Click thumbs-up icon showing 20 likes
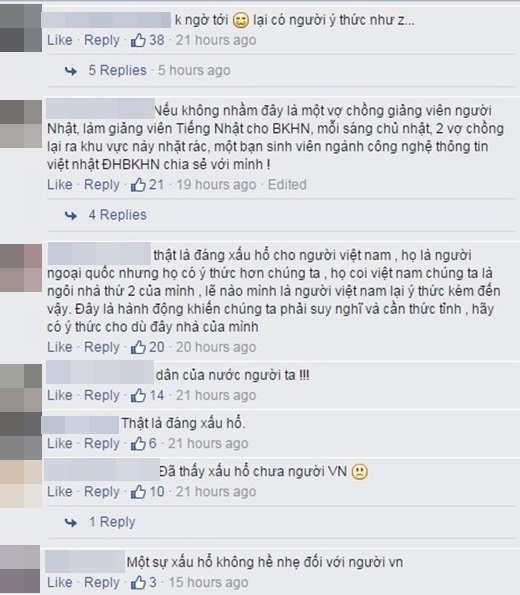 [x=138, y=347]
